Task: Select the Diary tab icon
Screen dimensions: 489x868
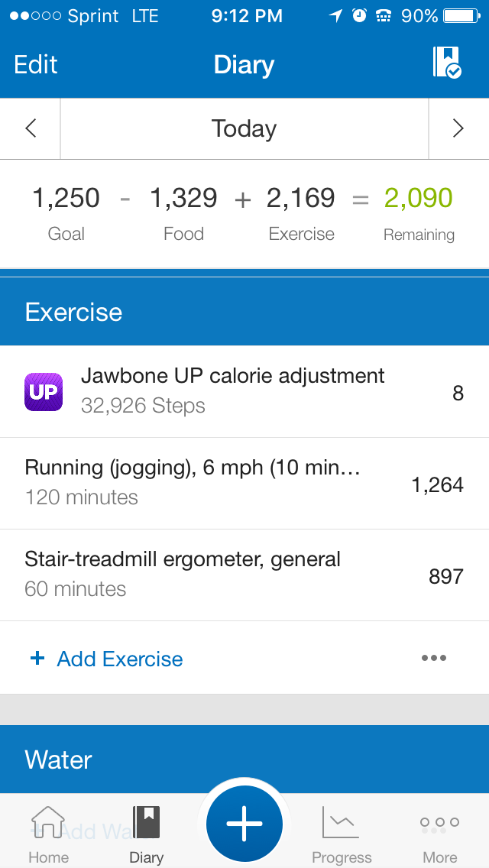Action: pos(146,833)
